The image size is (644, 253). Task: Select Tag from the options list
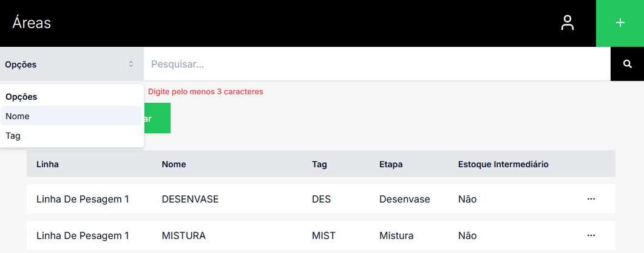[71, 136]
